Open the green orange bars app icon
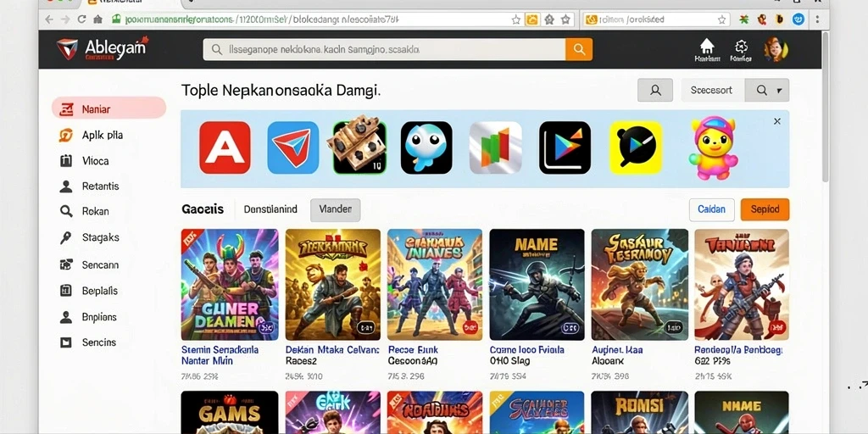The width and height of the screenshot is (868, 434). tap(495, 147)
